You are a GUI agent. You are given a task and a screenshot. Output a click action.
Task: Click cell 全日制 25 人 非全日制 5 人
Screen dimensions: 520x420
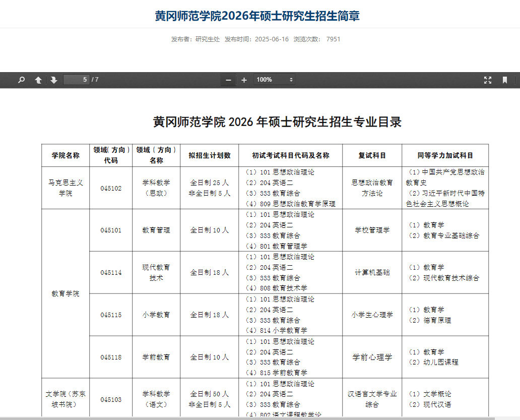coord(209,188)
